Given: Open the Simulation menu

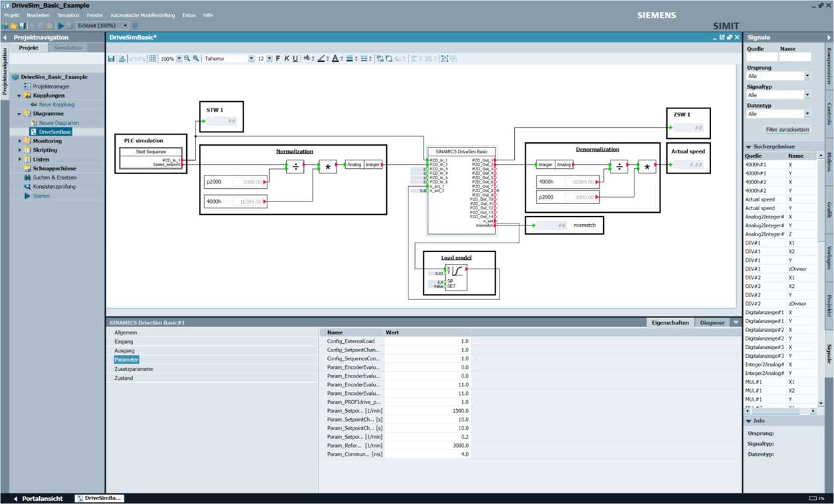Looking at the screenshot, I should click(68, 15).
